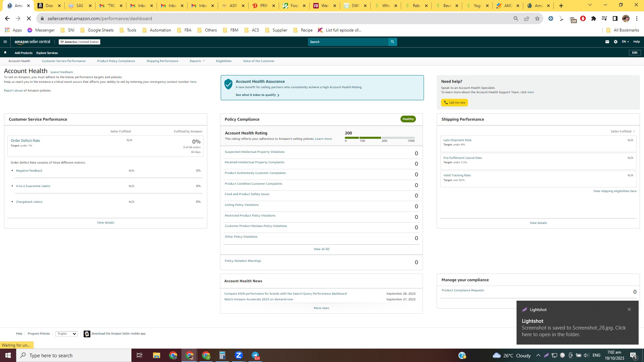Click the Amazon Seller Central logo
The width and height of the screenshot is (644, 362).
coord(33,42)
